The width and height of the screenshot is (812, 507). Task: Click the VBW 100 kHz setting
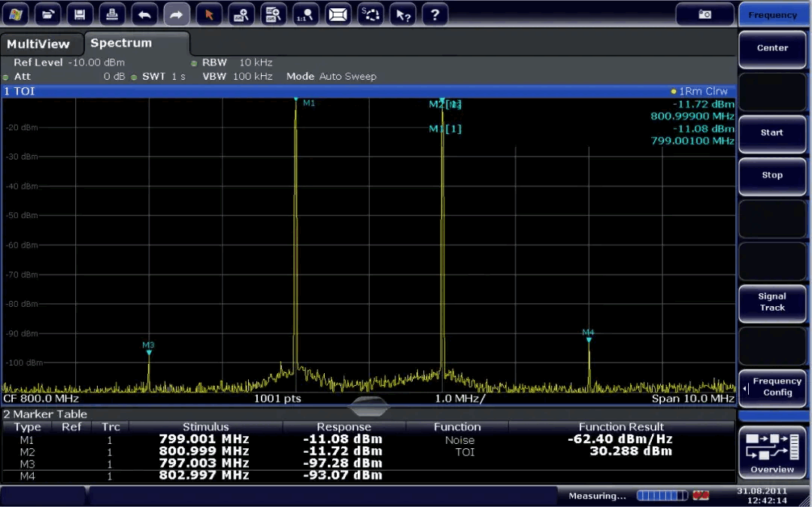(x=237, y=77)
